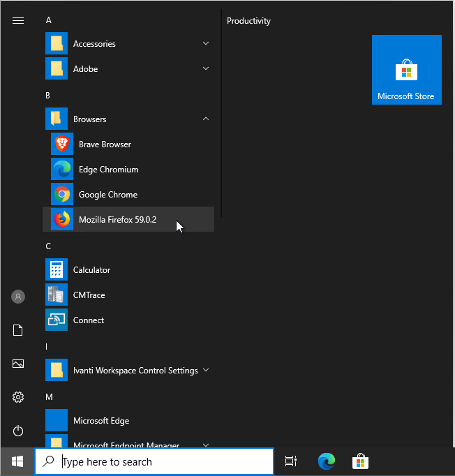Open CMTrace app

pos(128,295)
